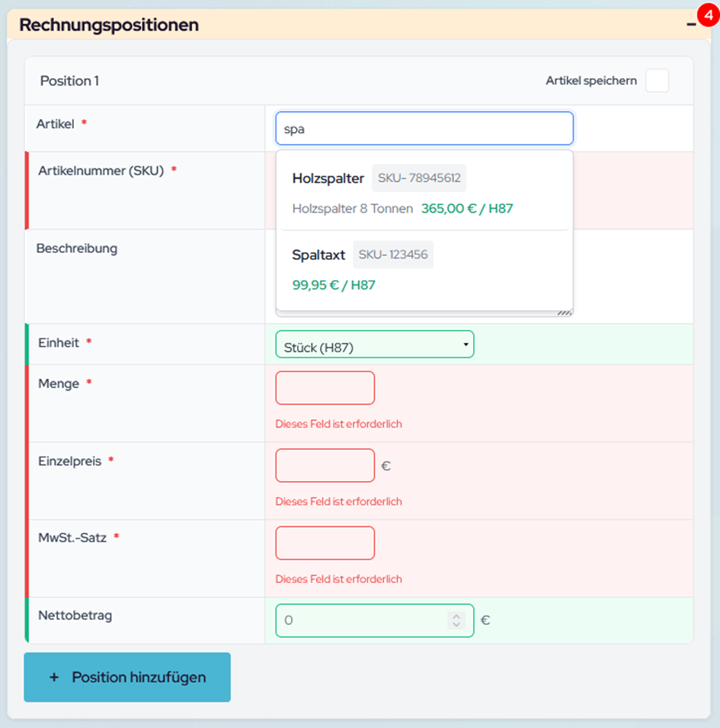Click the MwSt.-Satz input field
Screen dimensions: 720x728
325,543
